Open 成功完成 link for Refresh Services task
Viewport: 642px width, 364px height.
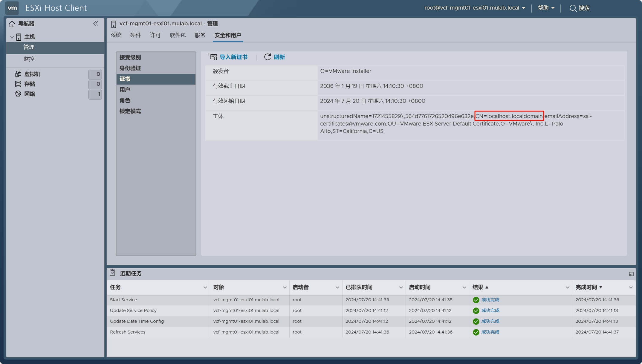pyautogui.click(x=490, y=332)
